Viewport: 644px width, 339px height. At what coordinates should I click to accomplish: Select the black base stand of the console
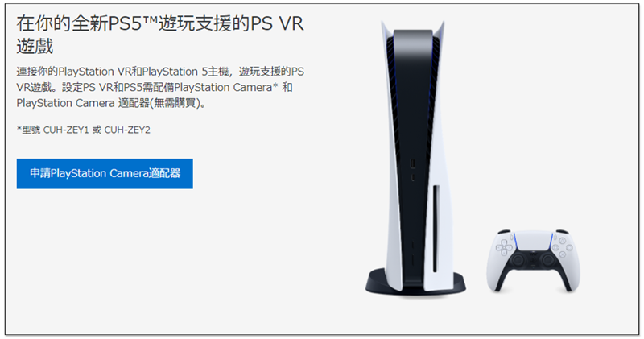pyautogui.click(x=415, y=283)
